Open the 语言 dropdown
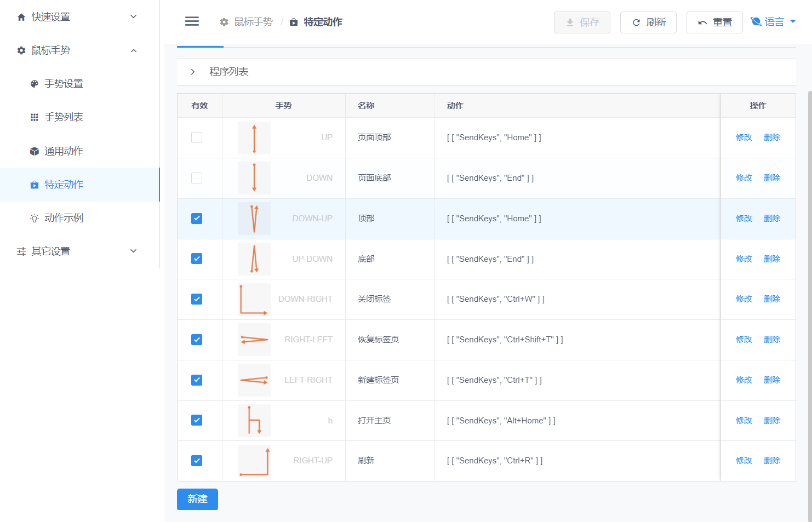Viewport: 812px width, 522px height. (773, 22)
